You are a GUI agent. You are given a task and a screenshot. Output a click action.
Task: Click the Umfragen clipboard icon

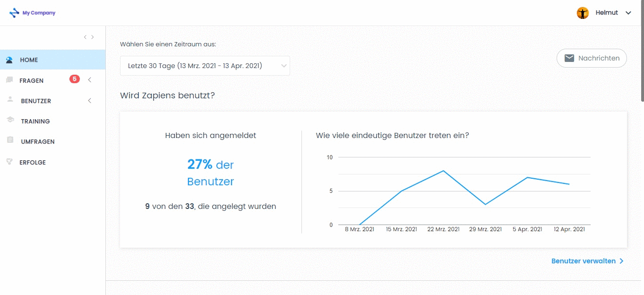point(10,140)
